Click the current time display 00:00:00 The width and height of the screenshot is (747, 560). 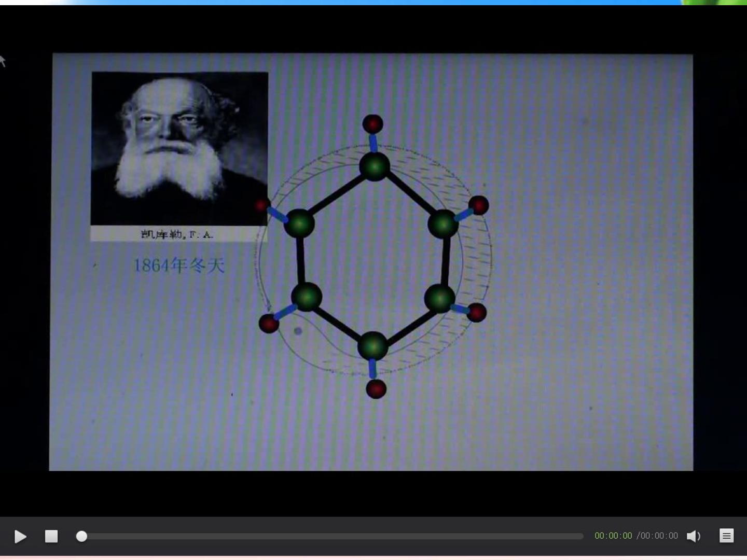(x=613, y=536)
